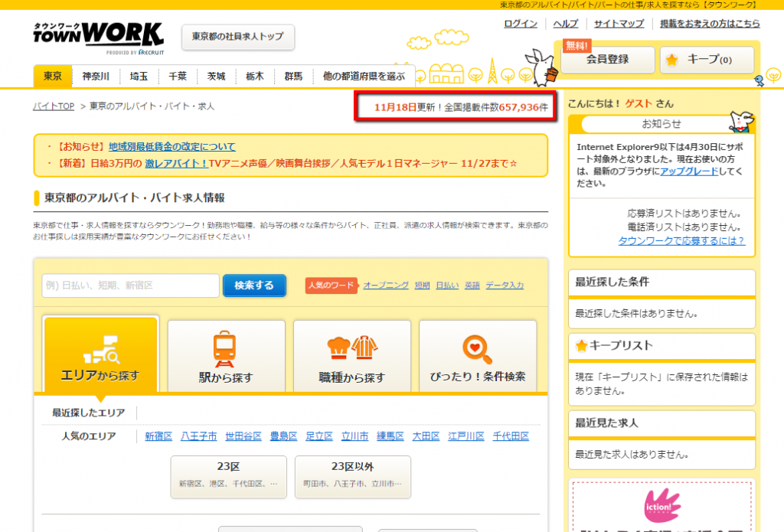Click the 657,936件 listing count text

tap(523, 107)
